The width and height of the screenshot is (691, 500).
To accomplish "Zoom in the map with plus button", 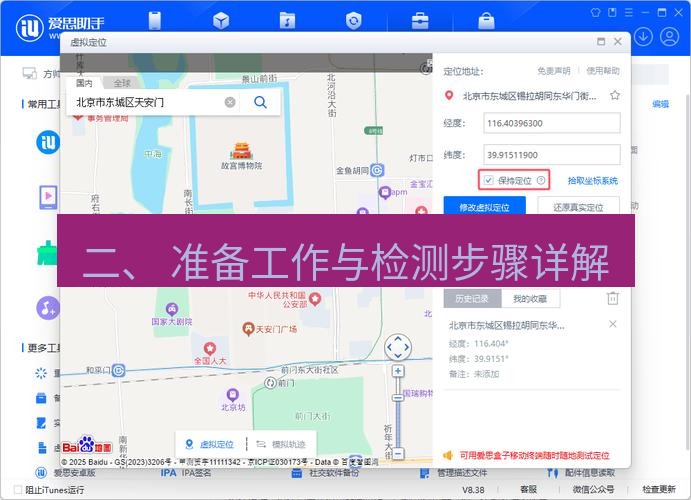I will tap(398, 371).
